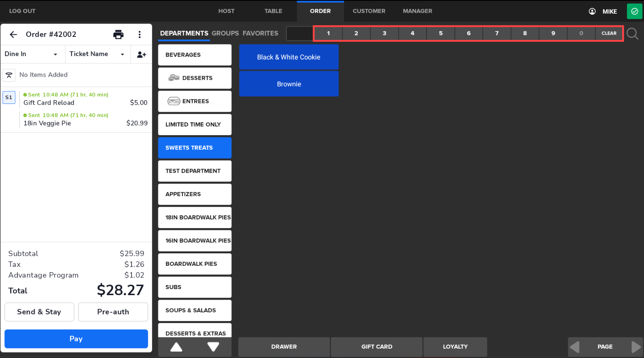Select the SWEETS TREATS department
Image resolution: width=644 pixels, height=358 pixels.
195,148
